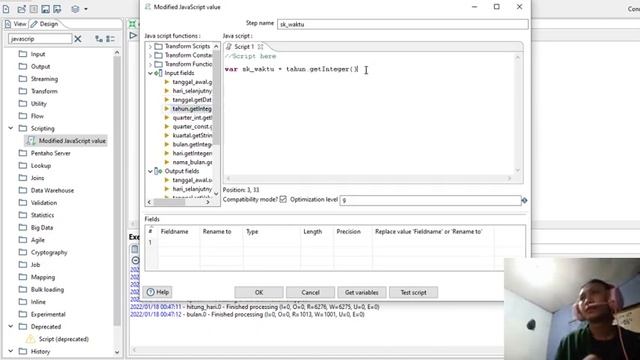Expand the Transform Scripts node
This screenshot has height=360, width=640.
coord(150,47)
